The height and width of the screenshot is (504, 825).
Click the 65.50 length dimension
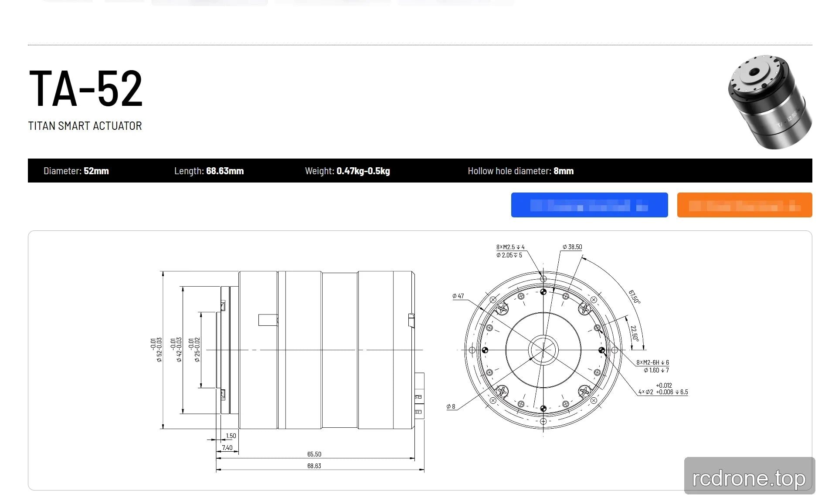[x=314, y=454]
